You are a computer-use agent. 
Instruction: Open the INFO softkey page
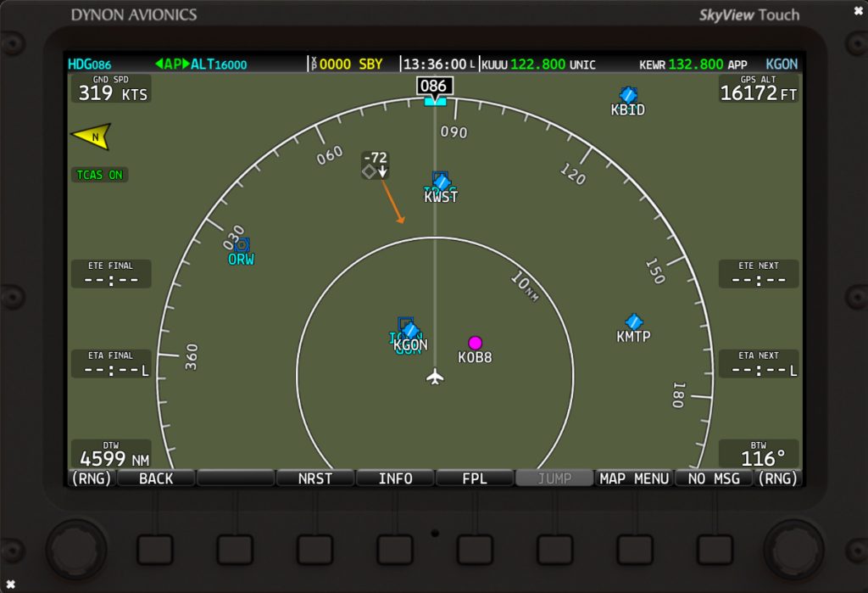point(395,478)
